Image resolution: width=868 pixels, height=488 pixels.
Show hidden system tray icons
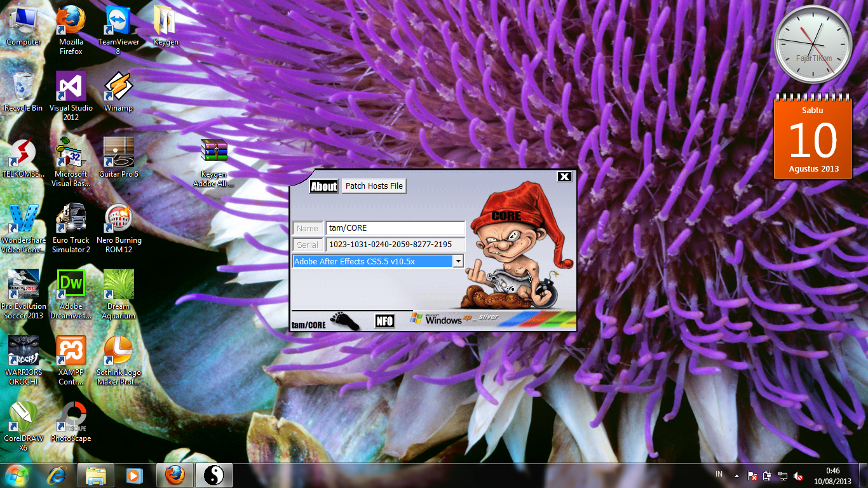737,475
